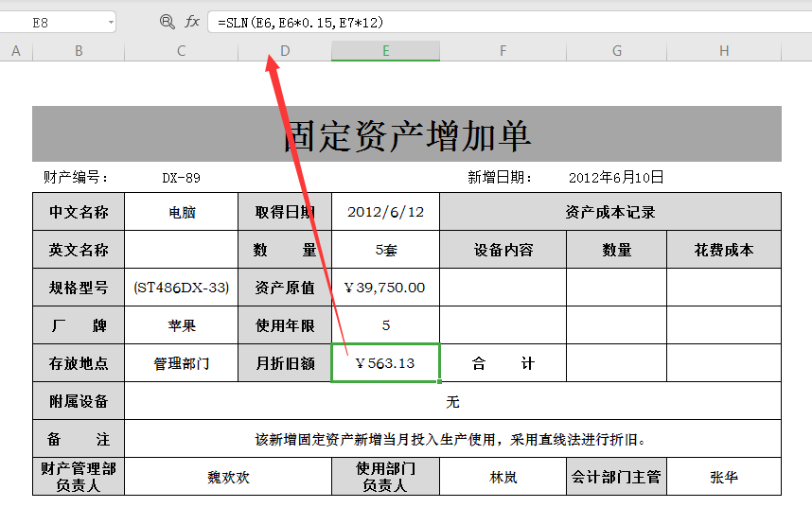Select column D header
The height and width of the screenshot is (525, 812).
[285, 51]
